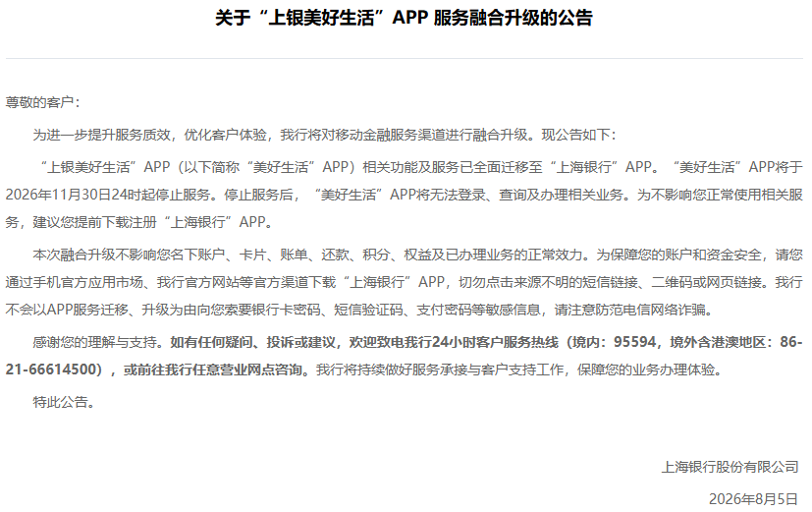
Task: Click the bold hotline number 95594
Action: tap(635, 342)
